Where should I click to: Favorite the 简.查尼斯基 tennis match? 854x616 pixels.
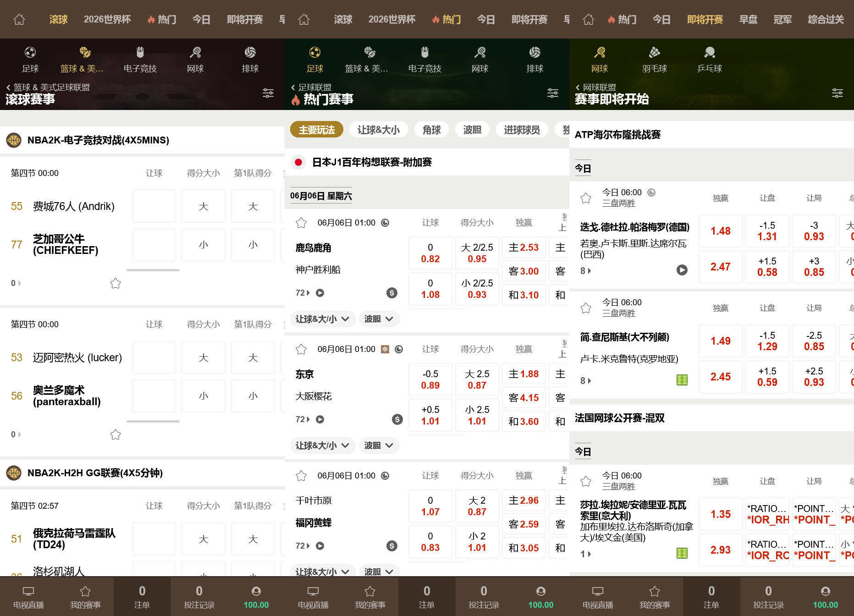(x=586, y=308)
